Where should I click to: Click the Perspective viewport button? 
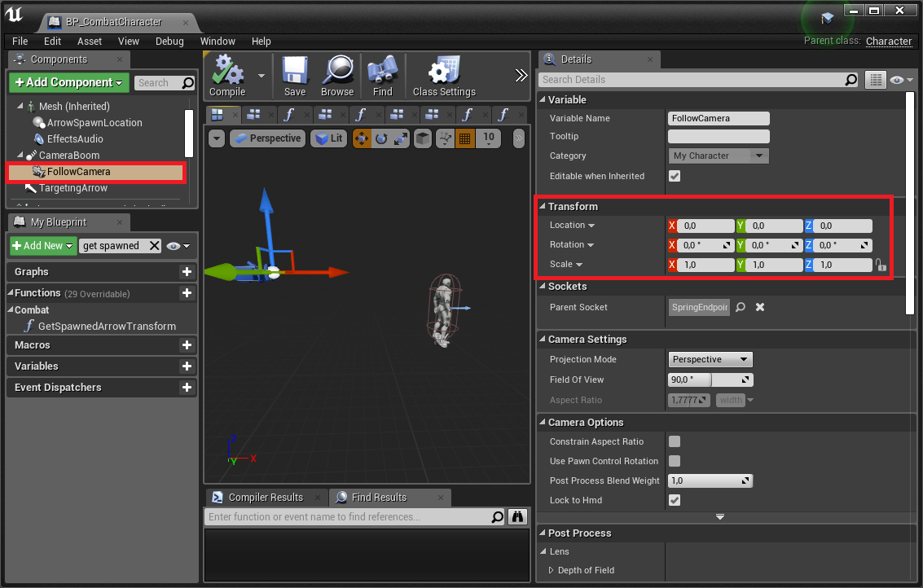click(267, 138)
